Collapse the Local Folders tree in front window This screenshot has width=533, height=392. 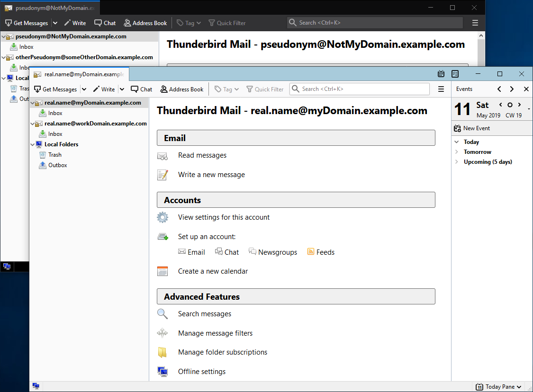pyautogui.click(x=33, y=144)
